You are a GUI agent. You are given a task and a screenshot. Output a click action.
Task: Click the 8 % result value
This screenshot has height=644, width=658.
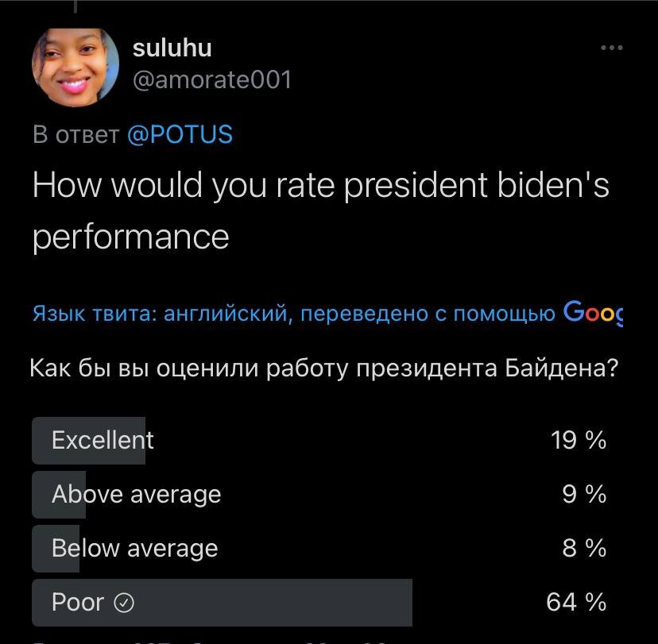[584, 549]
